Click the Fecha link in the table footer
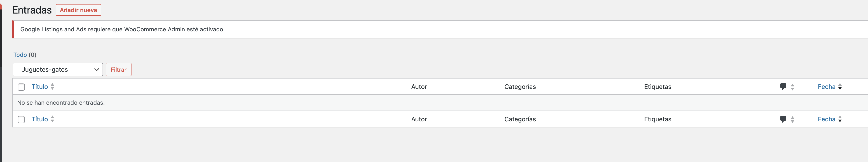This screenshot has width=868, height=162. [826, 119]
